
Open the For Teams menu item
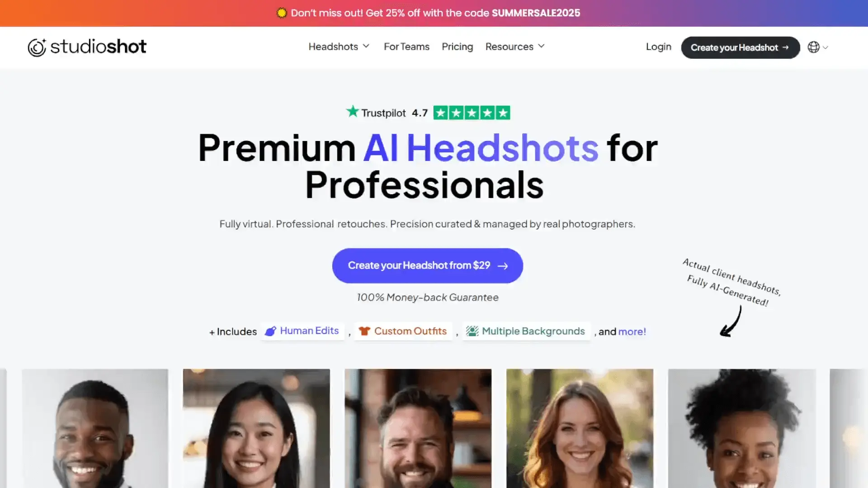406,47
